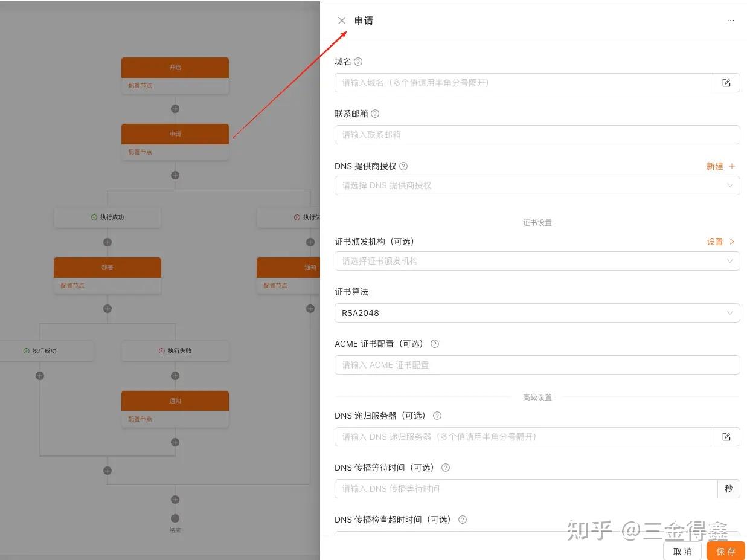Click the help icon beside DNS 提供商授权
747x560 pixels.
click(402, 166)
